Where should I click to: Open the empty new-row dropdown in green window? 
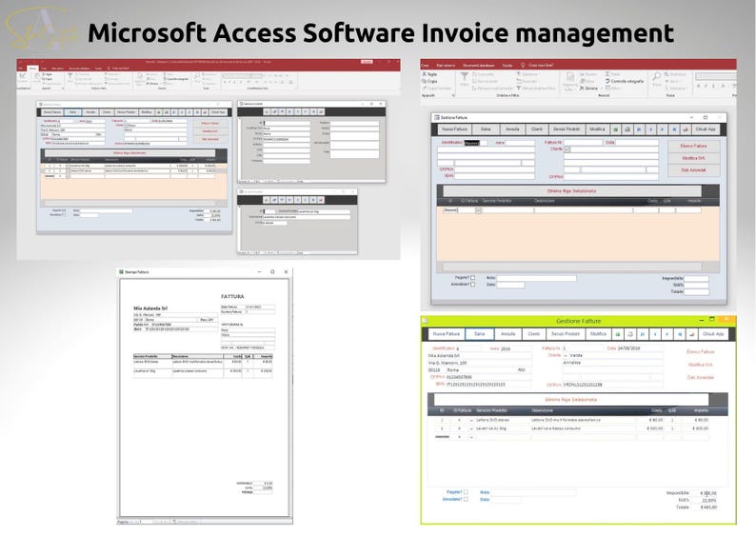click(x=471, y=437)
